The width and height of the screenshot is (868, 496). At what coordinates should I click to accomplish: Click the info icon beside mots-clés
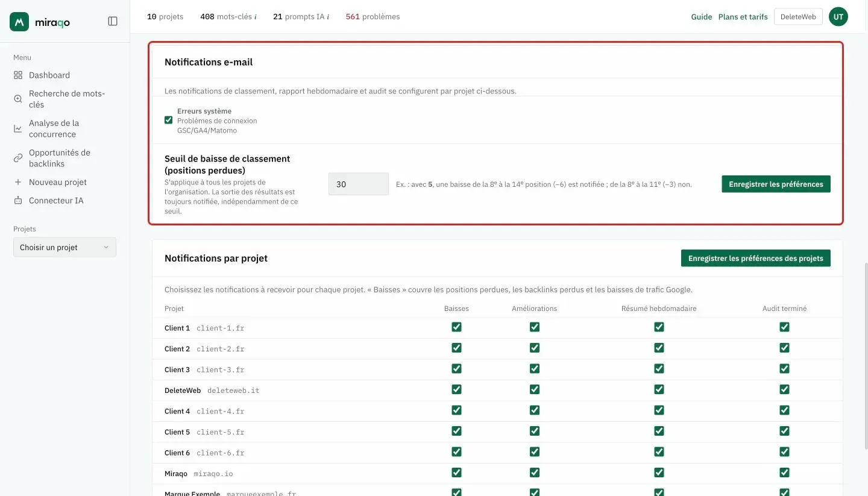[256, 17]
